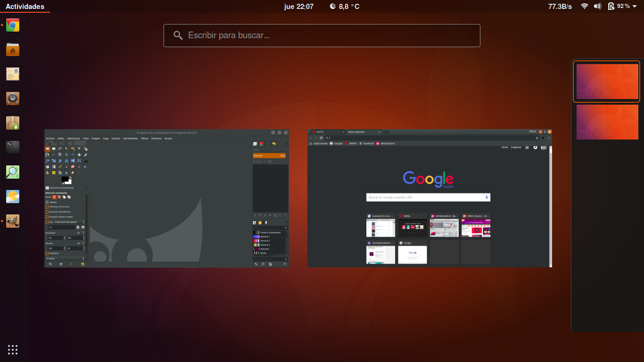Switch to Netflix tab in Chrome
The height and width of the screenshot is (362, 644).
[328, 132]
